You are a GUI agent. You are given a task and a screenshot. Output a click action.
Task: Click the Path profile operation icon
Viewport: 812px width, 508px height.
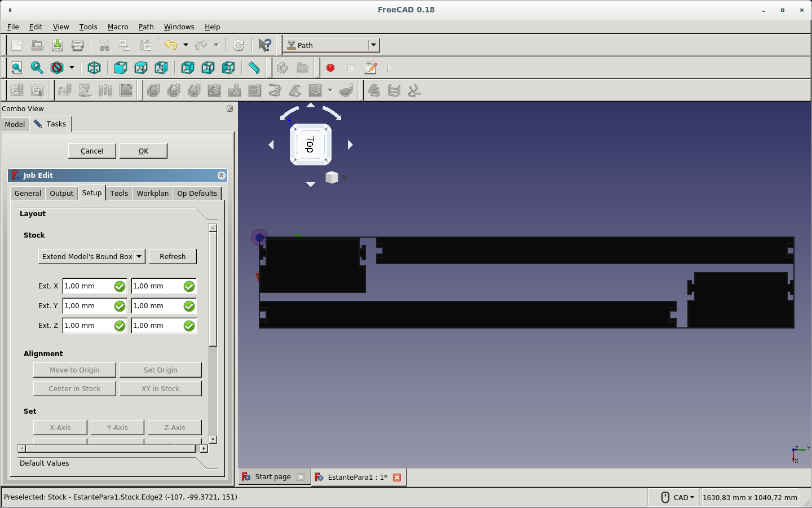click(x=153, y=90)
